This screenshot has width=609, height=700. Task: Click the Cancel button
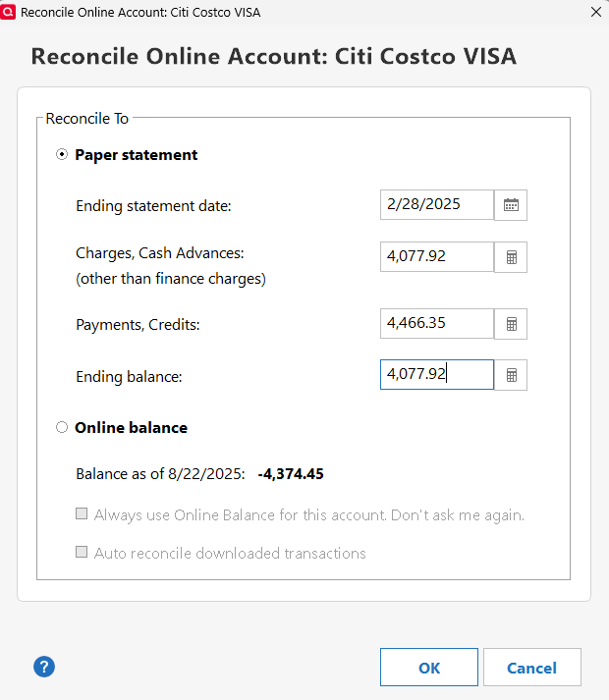click(532, 667)
